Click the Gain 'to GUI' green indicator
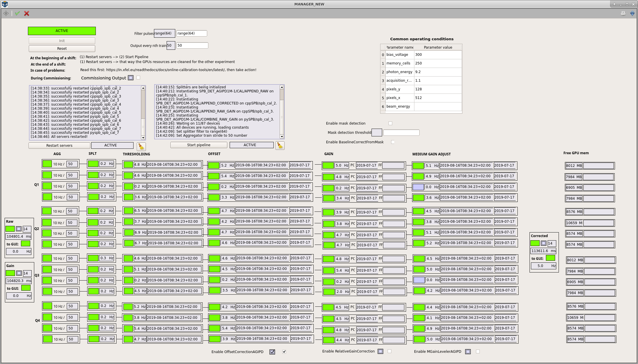The width and height of the screenshot is (638, 364). 26,288
